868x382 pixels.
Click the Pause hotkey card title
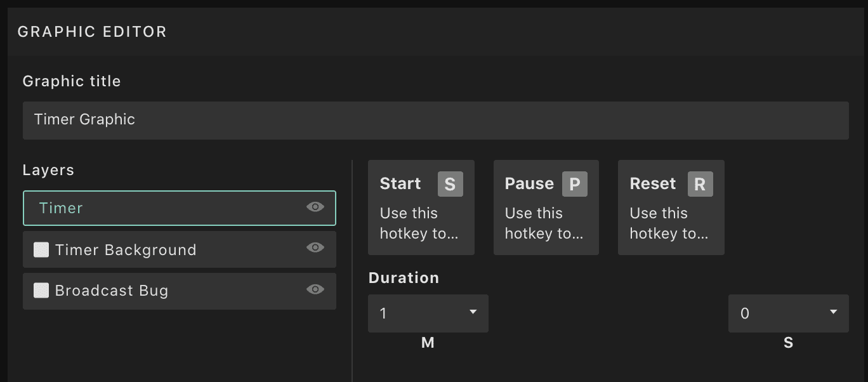pos(529,184)
